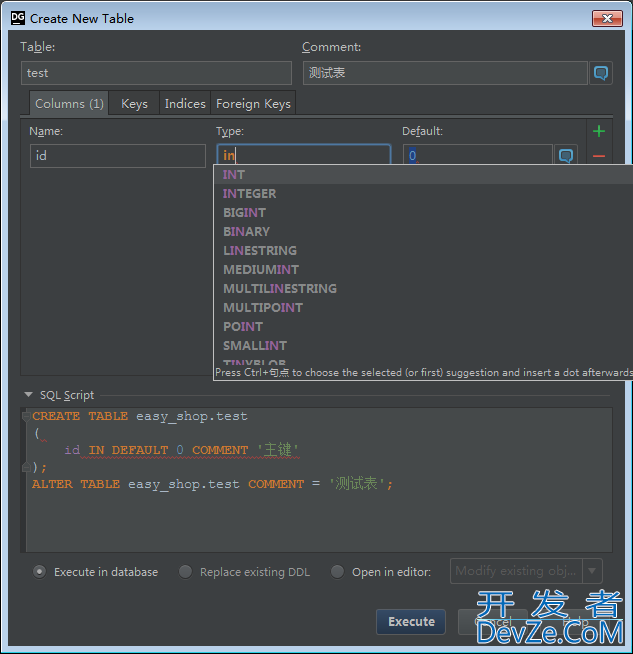
Task: Choose INT from suggestions
Action: tap(423, 175)
